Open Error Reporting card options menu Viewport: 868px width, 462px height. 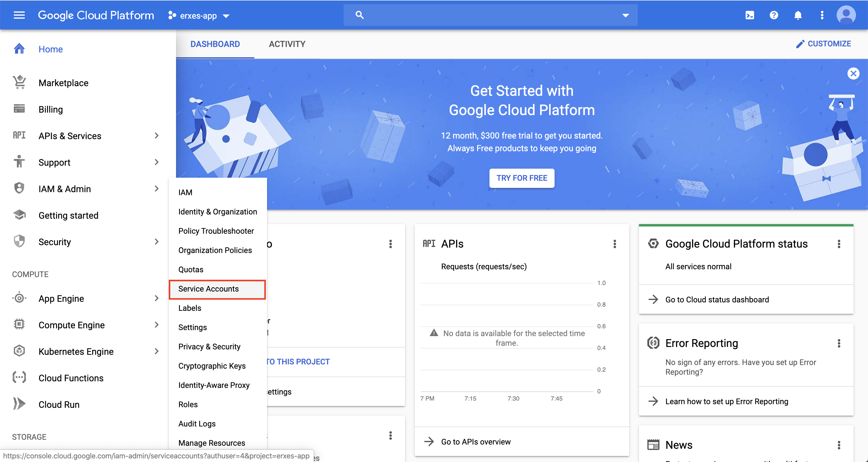tap(839, 343)
